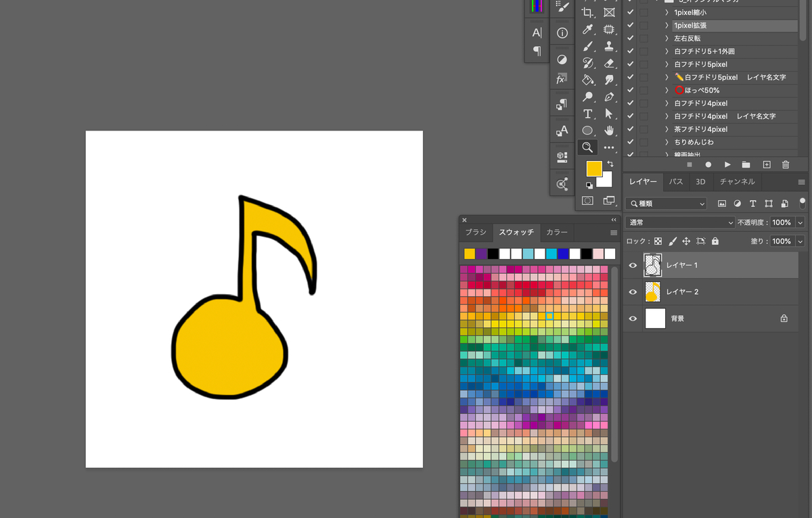Switch to the 3D tab

(x=700, y=181)
